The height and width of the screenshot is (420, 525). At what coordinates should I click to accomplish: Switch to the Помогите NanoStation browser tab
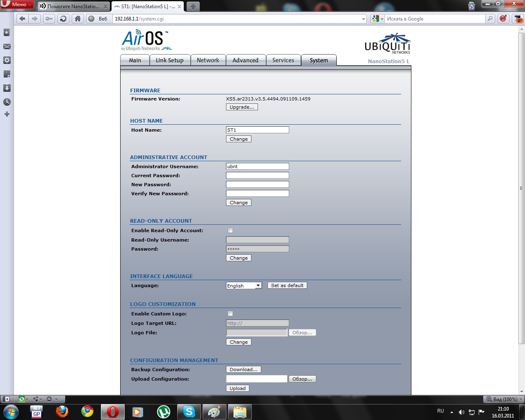tap(73, 7)
